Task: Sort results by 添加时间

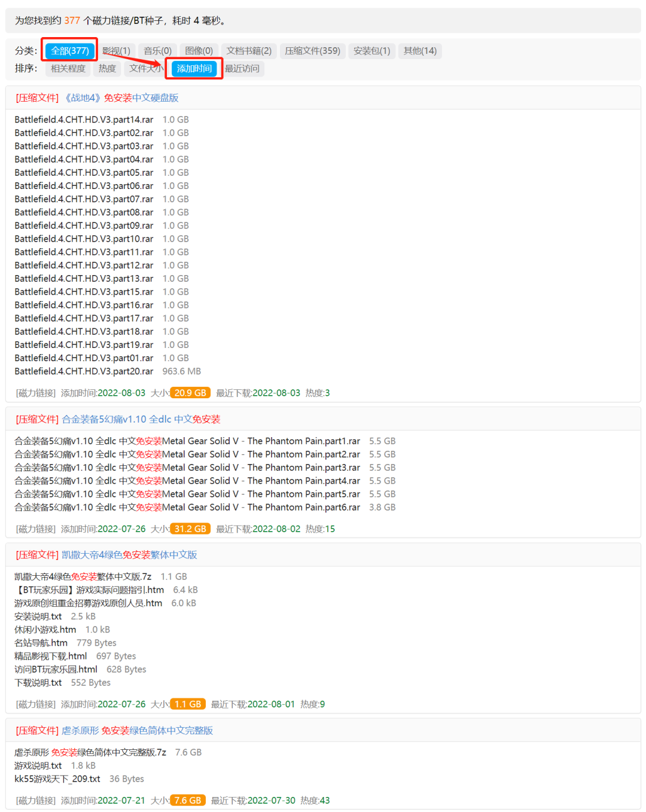Action: coord(194,69)
